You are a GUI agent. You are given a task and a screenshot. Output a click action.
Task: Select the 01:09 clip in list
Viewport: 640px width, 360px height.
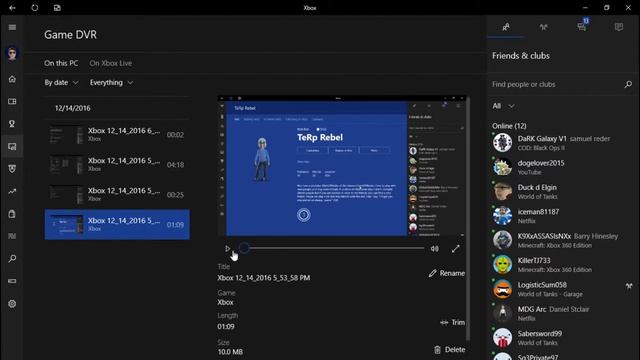[117, 224]
